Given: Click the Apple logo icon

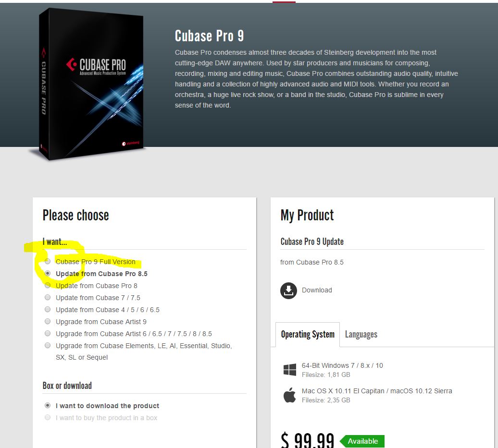Looking at the screenshot, I should pyautogui.click(x=289, y=395).
